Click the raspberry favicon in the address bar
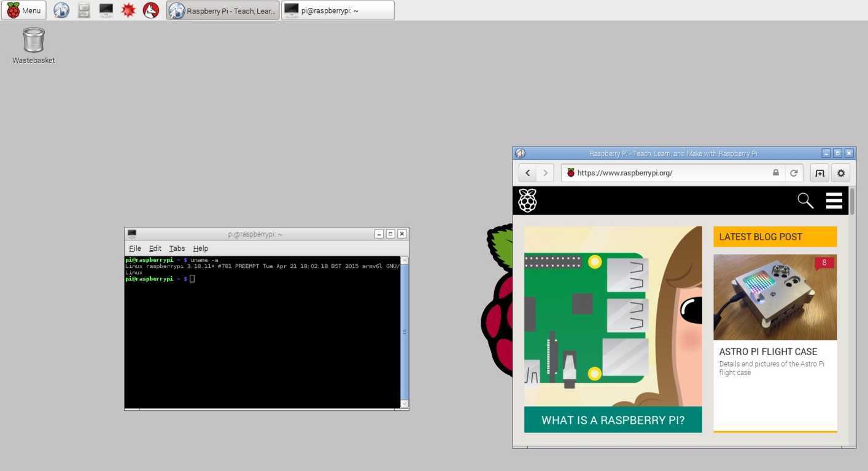 570,173
